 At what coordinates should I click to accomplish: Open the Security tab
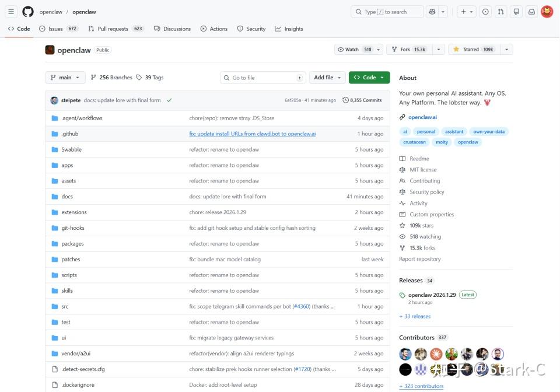[x=251, y=29]
